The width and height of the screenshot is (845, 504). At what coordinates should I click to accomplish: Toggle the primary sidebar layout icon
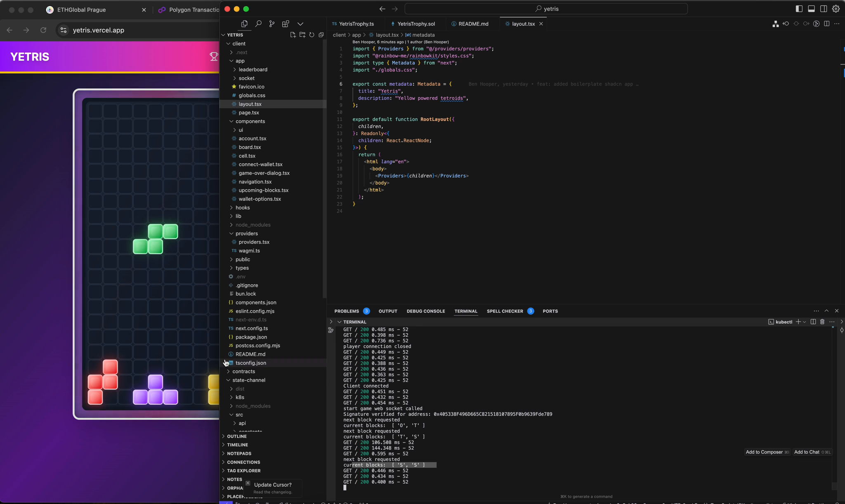pyautogui.click(x=799, y=9)
